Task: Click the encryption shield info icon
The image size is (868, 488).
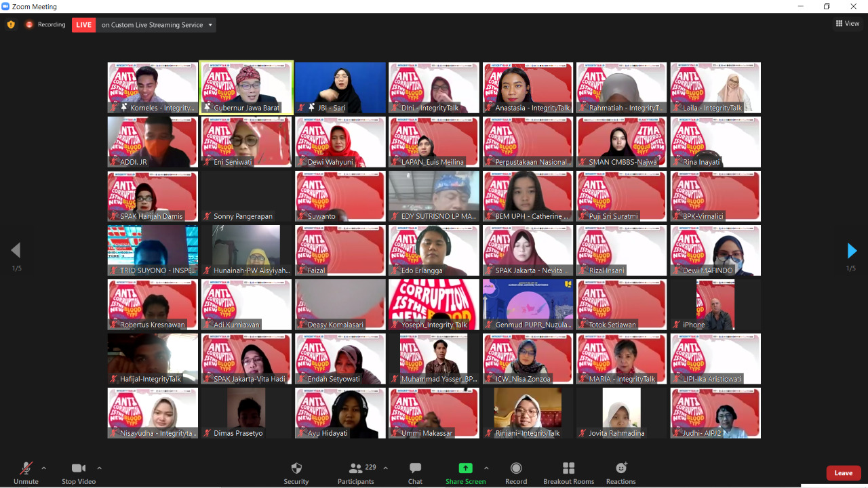Action: (x=11, y=25)
